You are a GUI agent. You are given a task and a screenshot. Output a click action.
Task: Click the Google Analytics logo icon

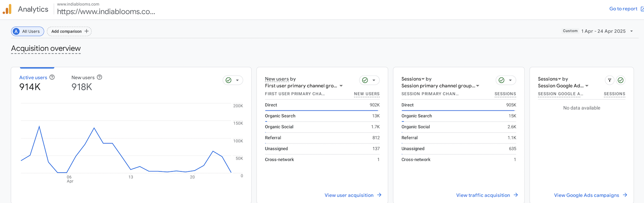click(7, 9)
